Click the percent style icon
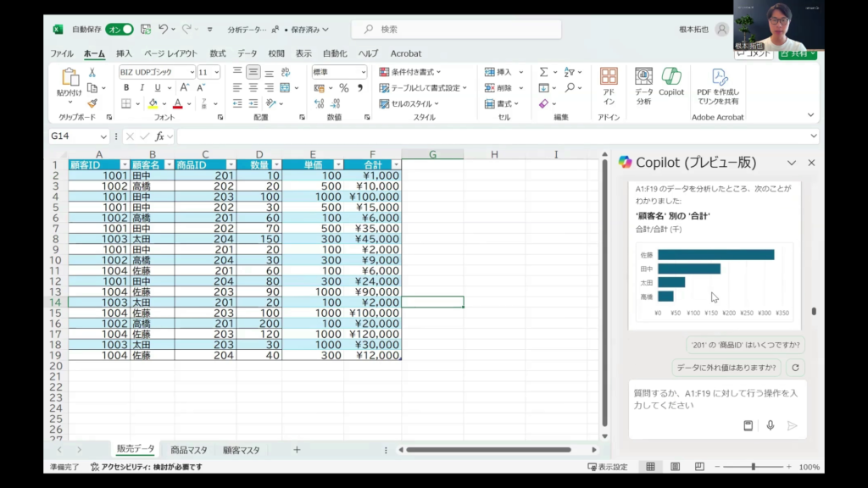This screenshot has height=488, width=868. tap(343, 88)
